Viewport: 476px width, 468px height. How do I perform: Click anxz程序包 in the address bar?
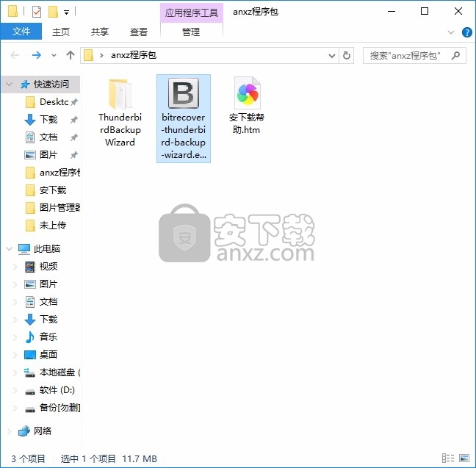(134, 55)
